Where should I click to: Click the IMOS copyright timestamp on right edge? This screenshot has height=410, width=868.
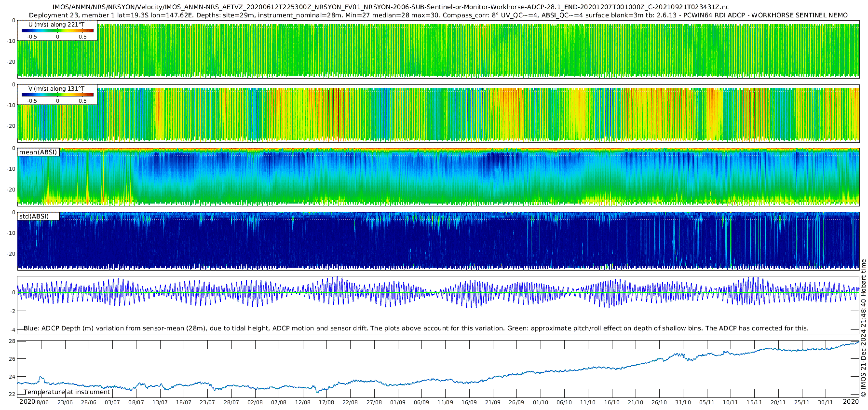(863, 328)
